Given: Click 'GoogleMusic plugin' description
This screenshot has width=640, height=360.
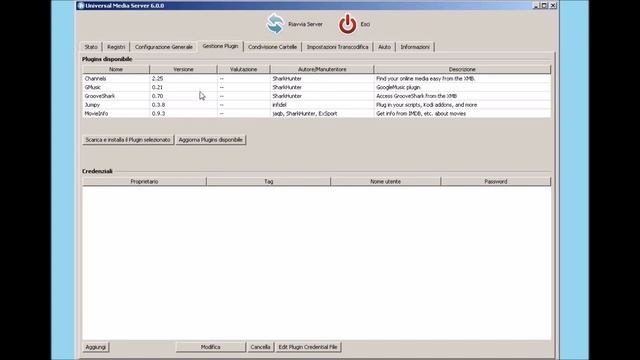Looking at the screenshot, I should [x=462, y=87].
